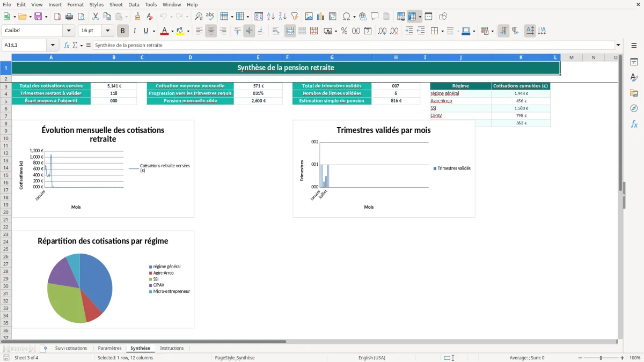Screen dimensions: 644x362
Task: Open the Font Name dropdown
Action: coord(68,31)
